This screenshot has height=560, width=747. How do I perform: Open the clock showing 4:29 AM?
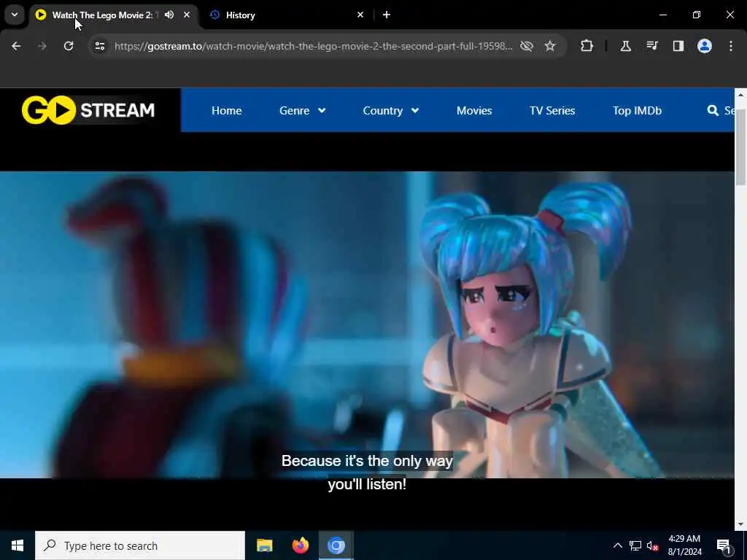tap(684, 545)
